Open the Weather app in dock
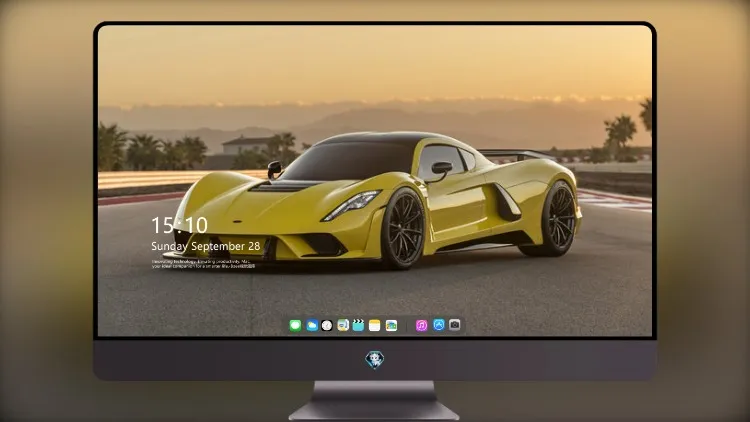The height and width of the screenshot is (422, 750). (312, 326)
